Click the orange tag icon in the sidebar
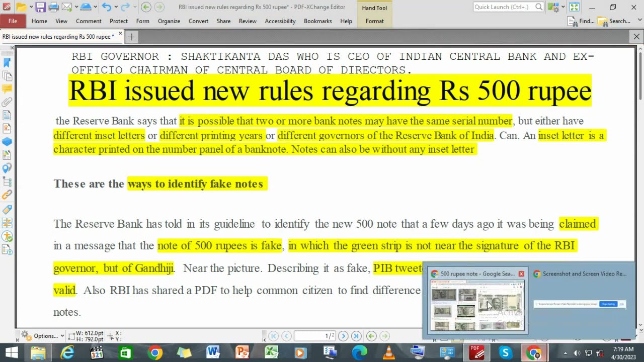This screenshot has width=644, height=362. (7, 210)
